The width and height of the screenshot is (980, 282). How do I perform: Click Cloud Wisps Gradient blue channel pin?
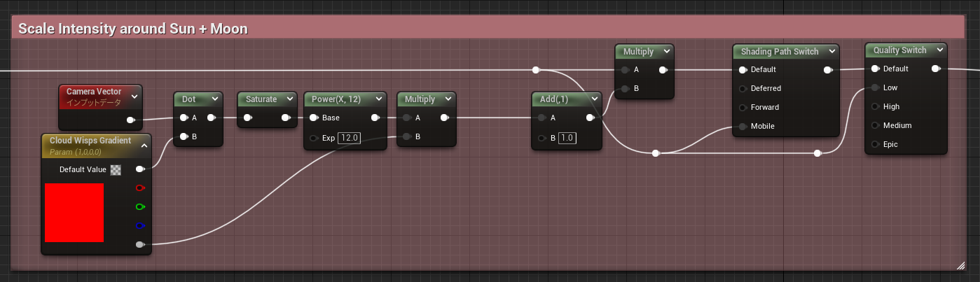[x=140, y=225]
